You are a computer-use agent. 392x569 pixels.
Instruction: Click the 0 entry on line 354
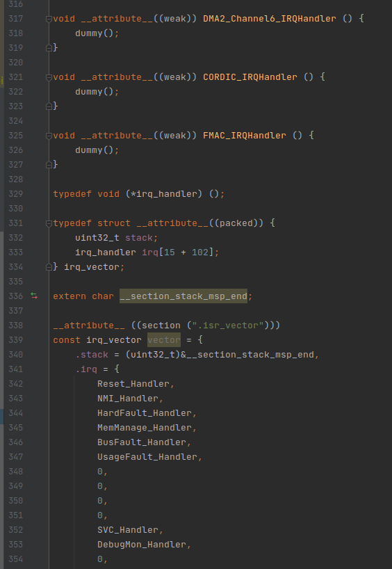coord(100,559)
